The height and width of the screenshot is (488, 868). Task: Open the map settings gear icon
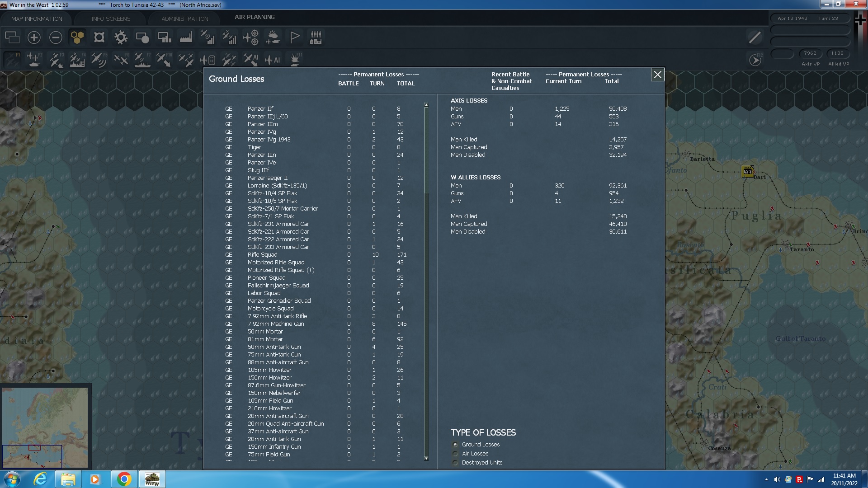[120, 37]
